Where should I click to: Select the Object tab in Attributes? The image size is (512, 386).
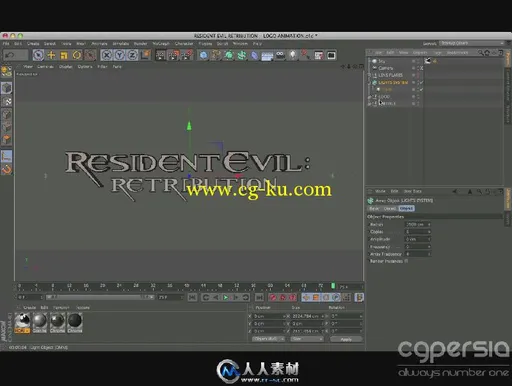tap(406, 209)
